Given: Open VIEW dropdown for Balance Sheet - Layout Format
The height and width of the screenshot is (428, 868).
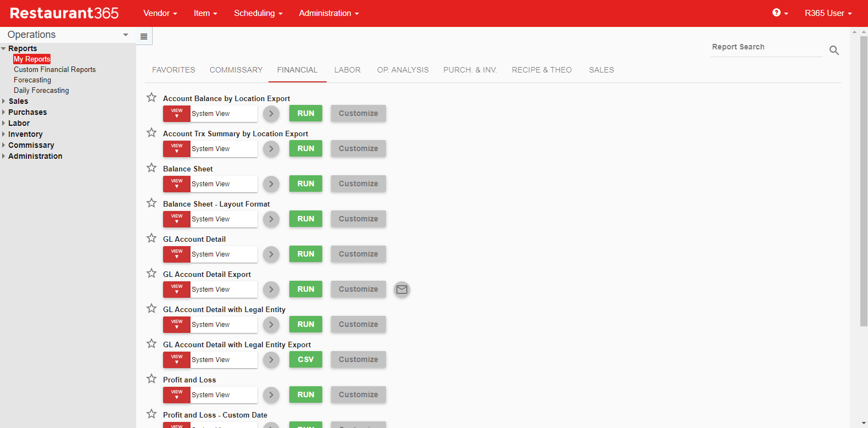Looking at the screenshot, I should pos(177,219).
